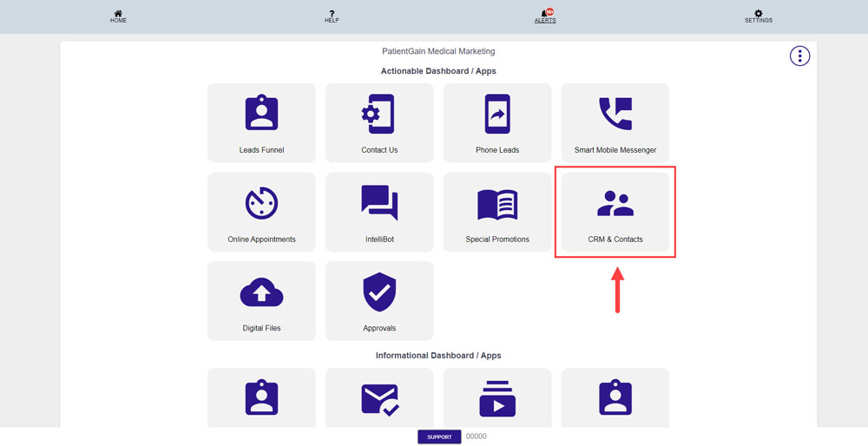View Alerts with notification badge
868x446 pixels.
pos(545,16)
